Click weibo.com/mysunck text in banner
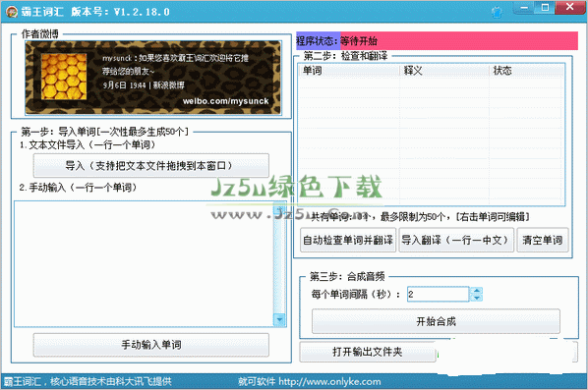588x390 pixels. click(225, 101)
